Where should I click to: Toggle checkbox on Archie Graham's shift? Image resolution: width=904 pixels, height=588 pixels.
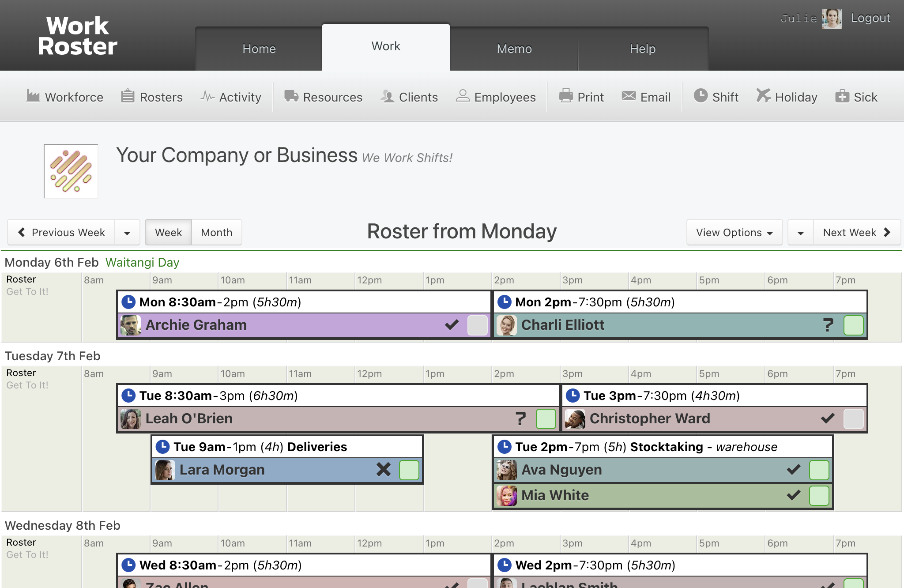click(478, 325)
